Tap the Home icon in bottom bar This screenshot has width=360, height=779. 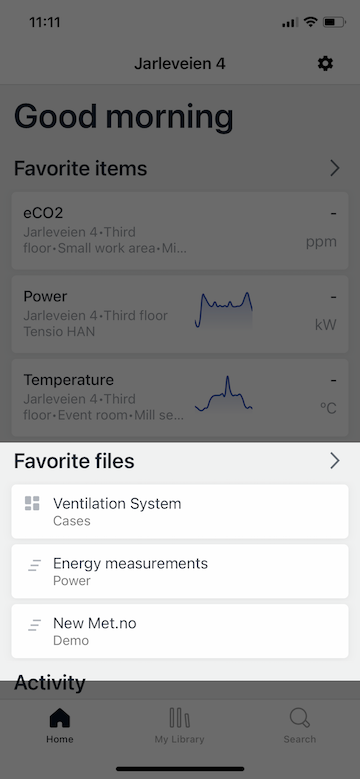point(60,718)
